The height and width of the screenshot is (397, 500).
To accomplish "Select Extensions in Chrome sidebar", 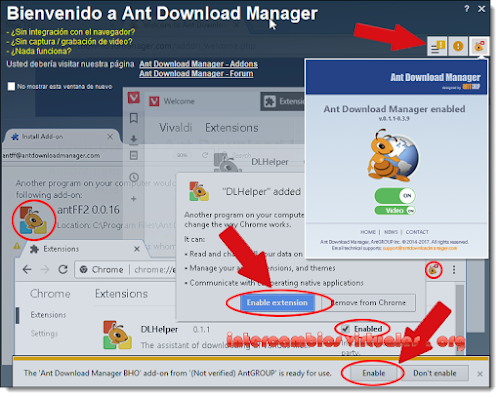I will pos(48,315).
